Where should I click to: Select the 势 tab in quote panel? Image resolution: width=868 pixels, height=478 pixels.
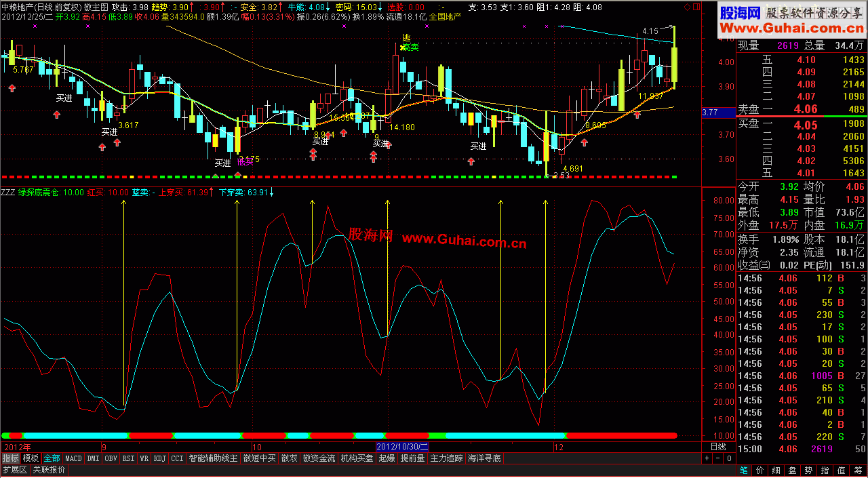tap(808, 470)
